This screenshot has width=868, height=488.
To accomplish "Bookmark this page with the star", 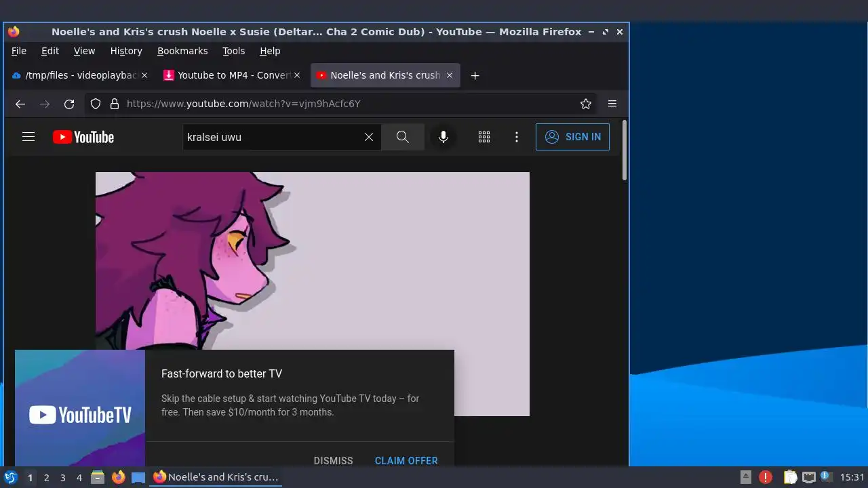I will point(586,104).
